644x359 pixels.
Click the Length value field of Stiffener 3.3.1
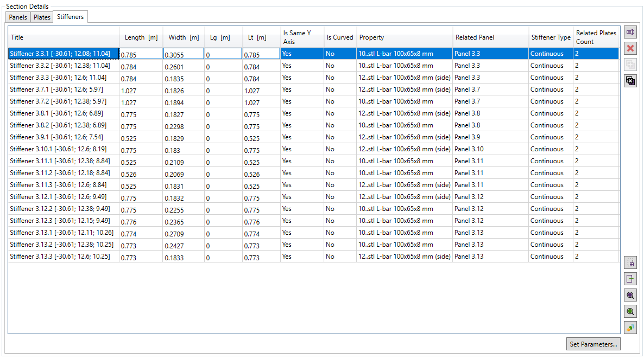coord(141,54)
